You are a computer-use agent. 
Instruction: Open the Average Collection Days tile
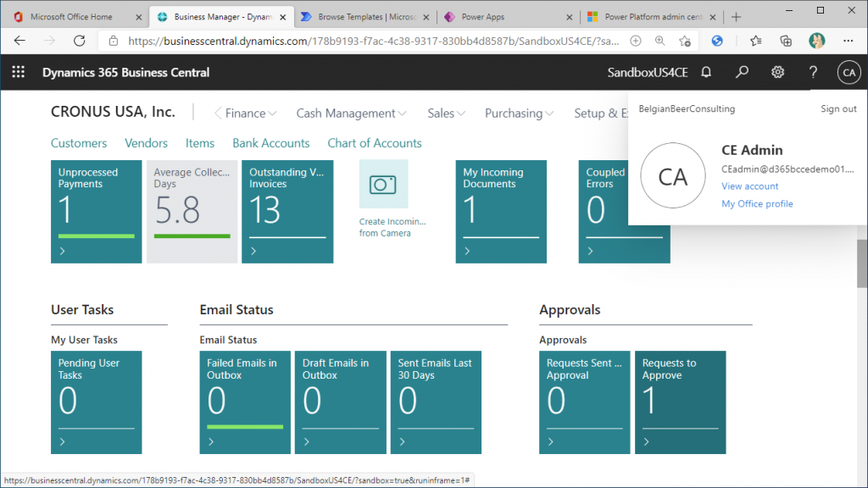(192, 212)
